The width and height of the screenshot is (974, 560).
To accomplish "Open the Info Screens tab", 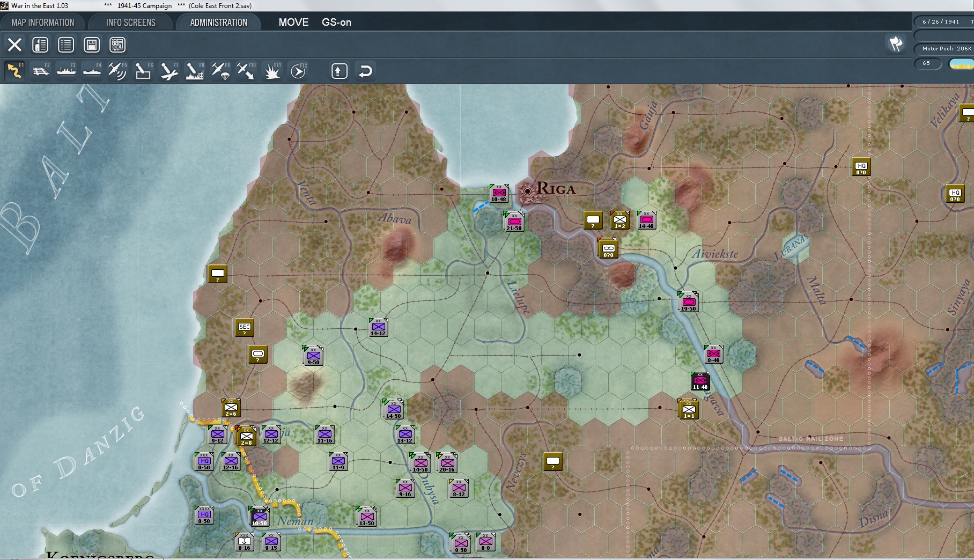I will [x=131, y=23].
